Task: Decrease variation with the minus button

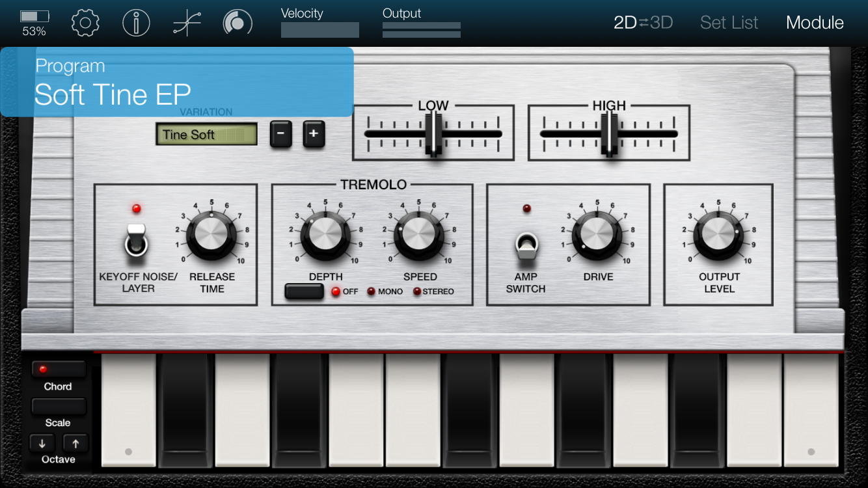Action: pos(281,134)
